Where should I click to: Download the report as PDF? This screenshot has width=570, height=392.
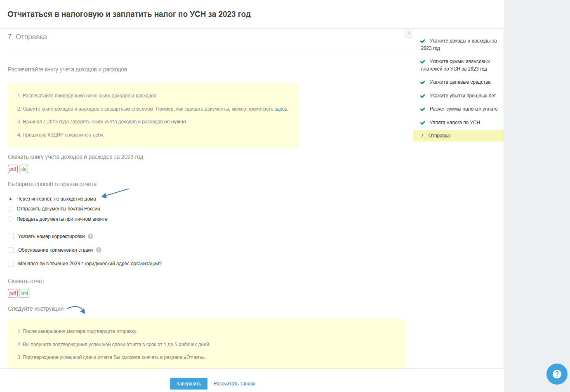click(x=13, y=293)
